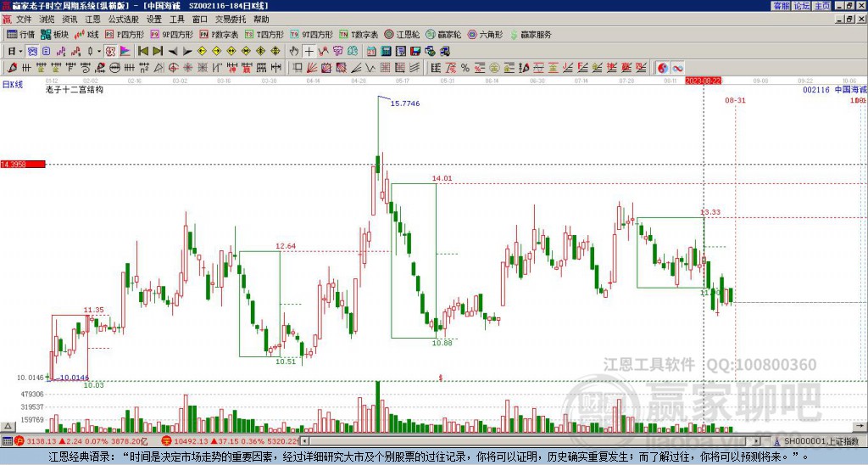
Task: Click the black right arrow icon
Action: (187, 52)
